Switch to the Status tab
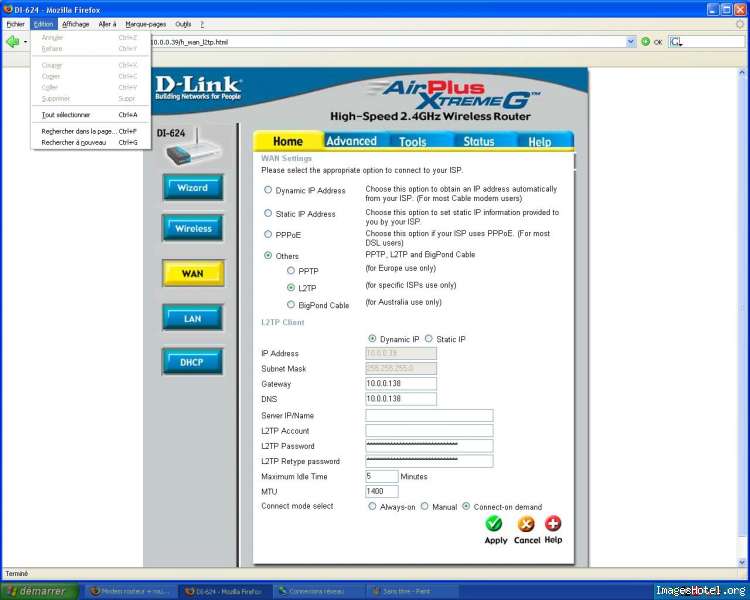Image resolution: width=750 pixels, height=600 pixels. pos(479,142)
